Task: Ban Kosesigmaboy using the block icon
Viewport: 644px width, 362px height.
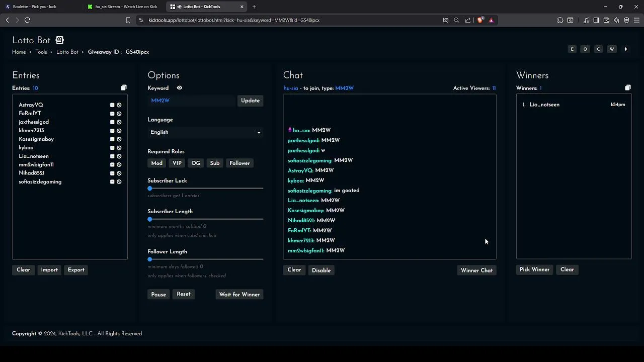Action: (119, 139)
